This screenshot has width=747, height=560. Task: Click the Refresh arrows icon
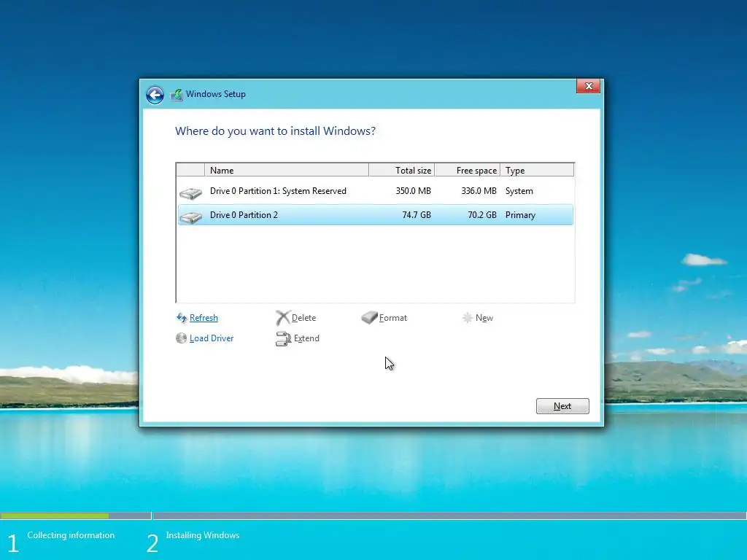(182, 318)
